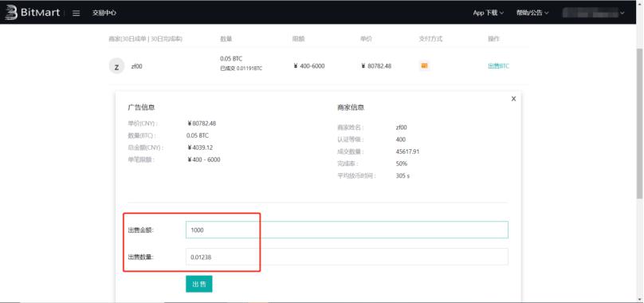Image resolution: width=644 pixels, height=303 pixels.
Task: Select the 认证等级 value 400
Action: pyautogui.click(x=400, y=140)
